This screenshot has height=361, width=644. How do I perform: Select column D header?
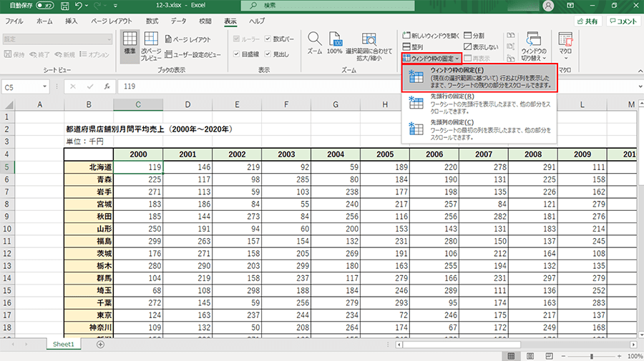(x=187, y=104)
